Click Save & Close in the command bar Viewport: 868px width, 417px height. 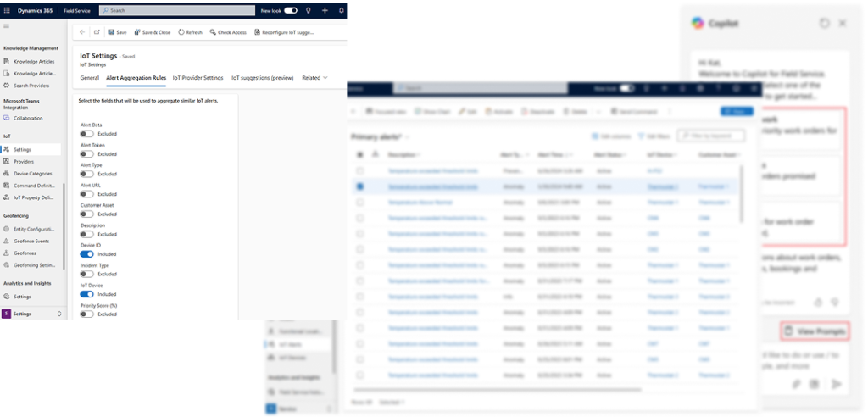coord(153,32)
